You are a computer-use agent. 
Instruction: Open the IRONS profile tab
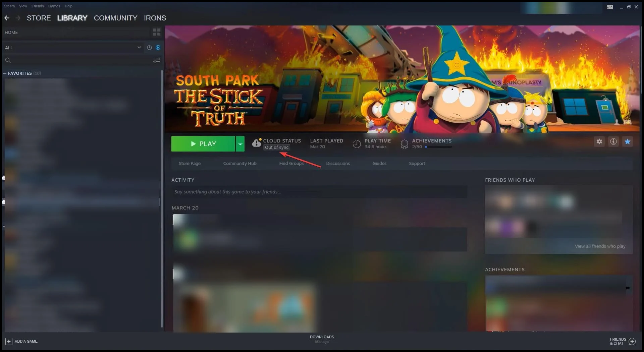(155, 18)
